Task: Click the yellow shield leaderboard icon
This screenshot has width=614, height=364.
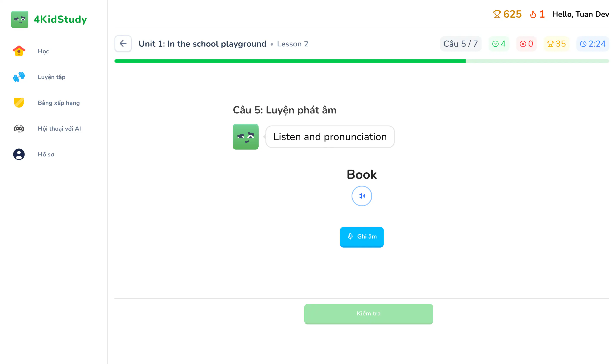Action: pyautogui.click(x=19, y=103)
